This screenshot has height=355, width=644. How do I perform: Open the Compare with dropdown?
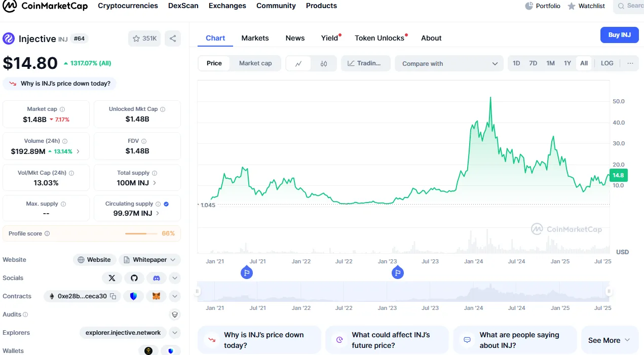click(x=449, y=63)
